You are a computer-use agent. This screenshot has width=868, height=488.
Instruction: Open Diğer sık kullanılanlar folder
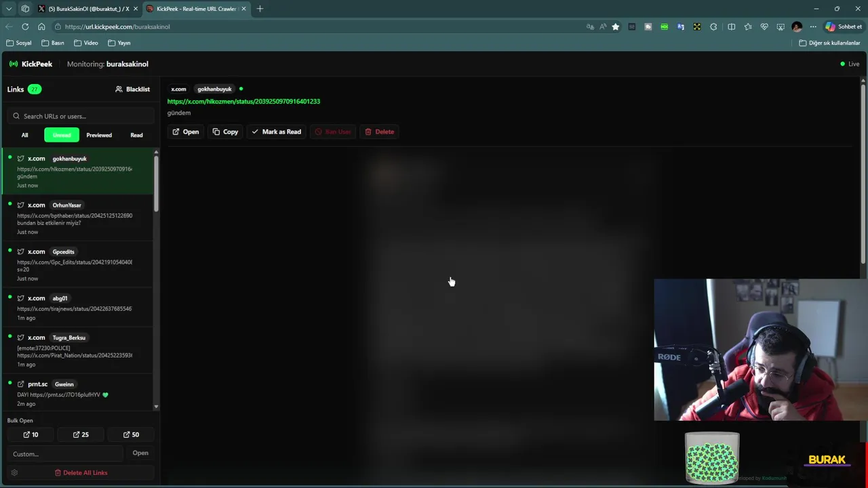[829, 43]
